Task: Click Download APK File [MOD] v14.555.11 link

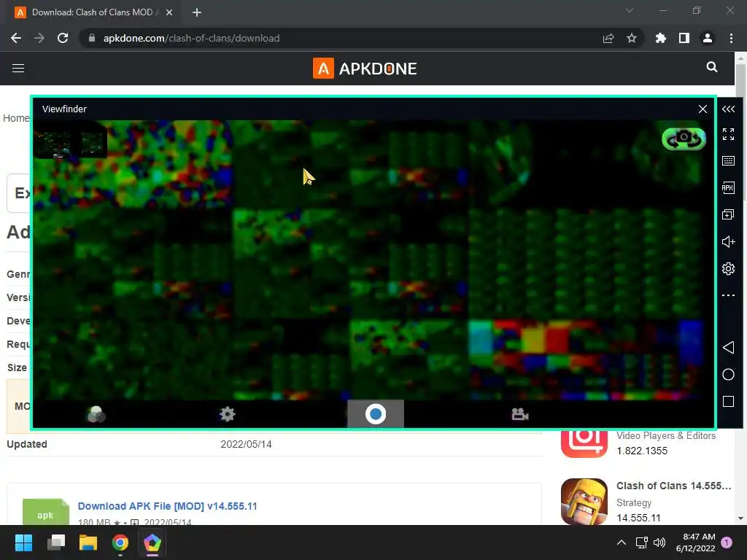Action: click(x=167, y=506)
